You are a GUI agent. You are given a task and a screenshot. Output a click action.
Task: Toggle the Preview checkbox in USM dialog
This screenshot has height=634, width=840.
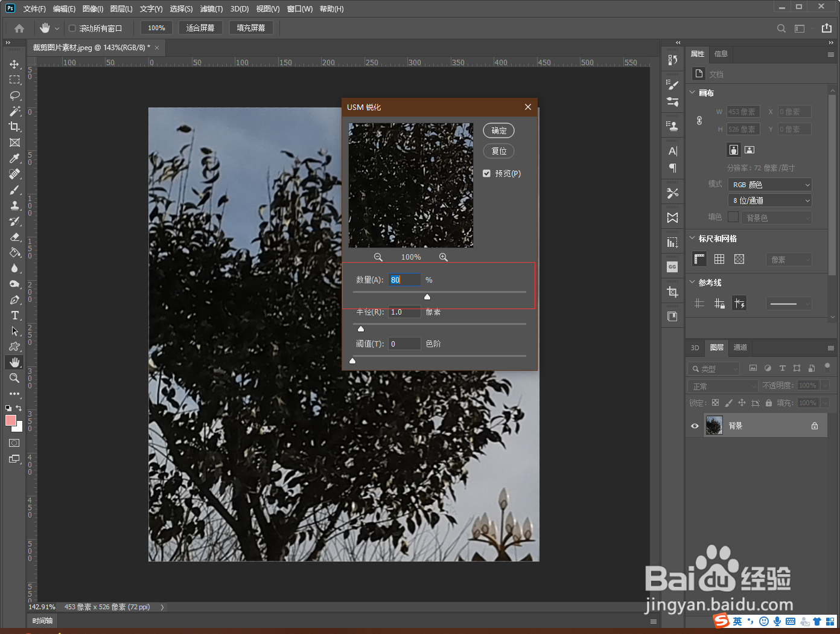click(486, 173)
